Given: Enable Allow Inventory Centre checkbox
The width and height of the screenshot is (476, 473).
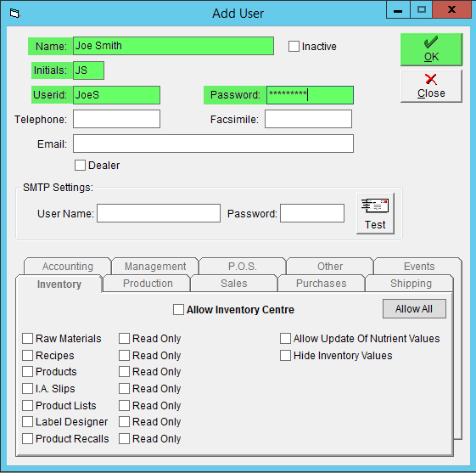Looking at the screenshot, I should [x=178, y=310].
